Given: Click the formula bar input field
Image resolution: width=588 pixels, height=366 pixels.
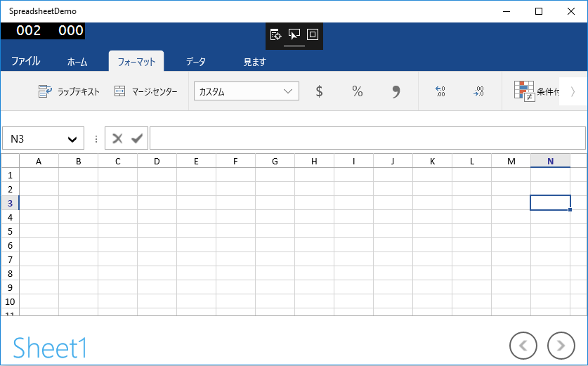Looking at the screenshot, I should click(x=367, y=138).
